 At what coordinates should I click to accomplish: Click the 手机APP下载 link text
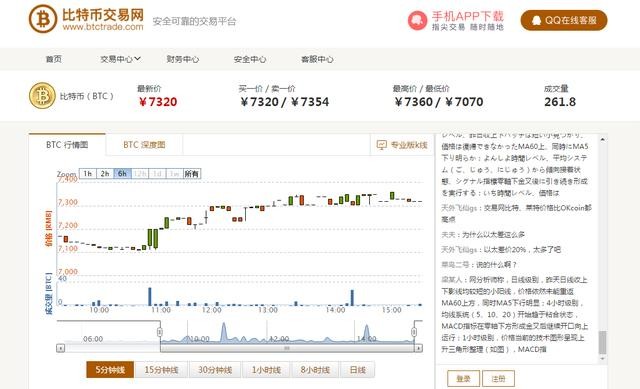point(468,16)
